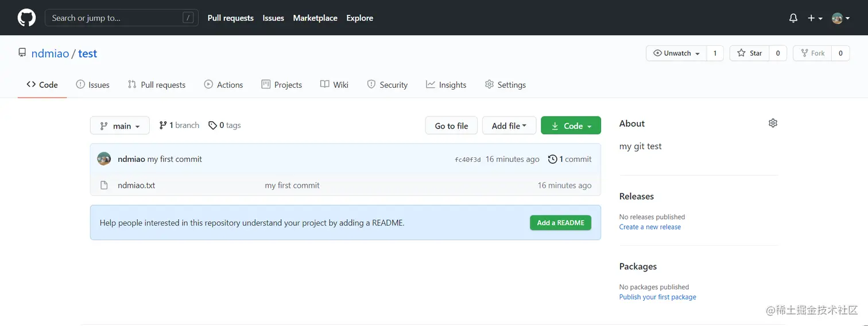This screenshot has height=326, width=868.
Task: Open ndmiao.txt's my first commit message
Action: tap(292, 185)
